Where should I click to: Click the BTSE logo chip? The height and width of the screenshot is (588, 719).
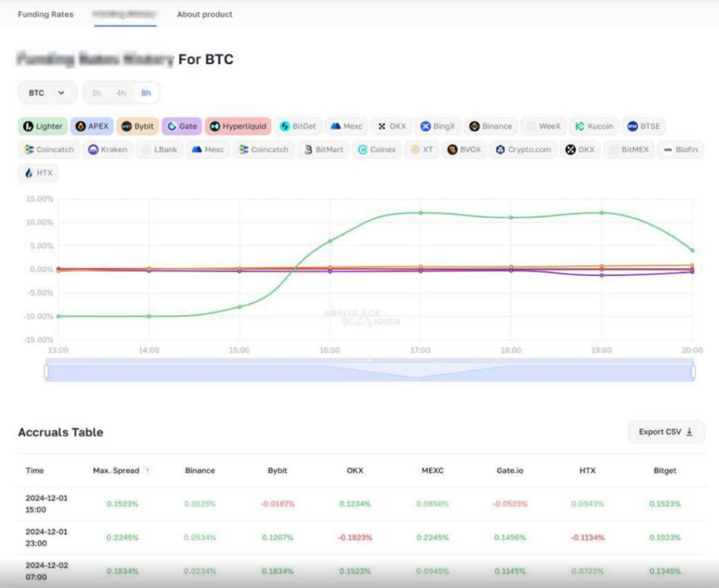[x=644, y=126]
